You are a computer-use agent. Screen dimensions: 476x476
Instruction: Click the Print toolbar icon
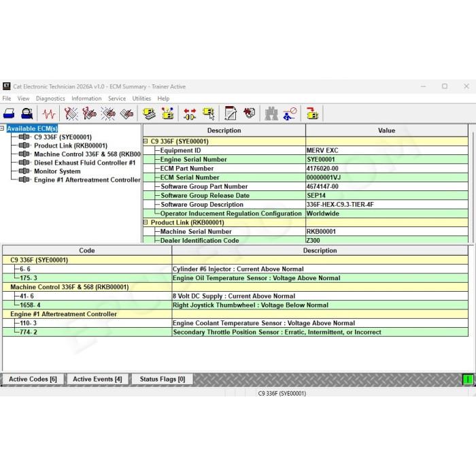coord(9,114)
